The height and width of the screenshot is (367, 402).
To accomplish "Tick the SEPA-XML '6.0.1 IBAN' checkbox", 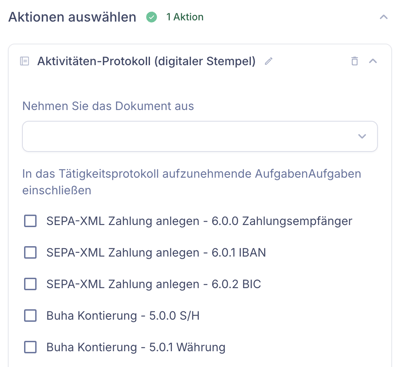I will tap(30, 253).
